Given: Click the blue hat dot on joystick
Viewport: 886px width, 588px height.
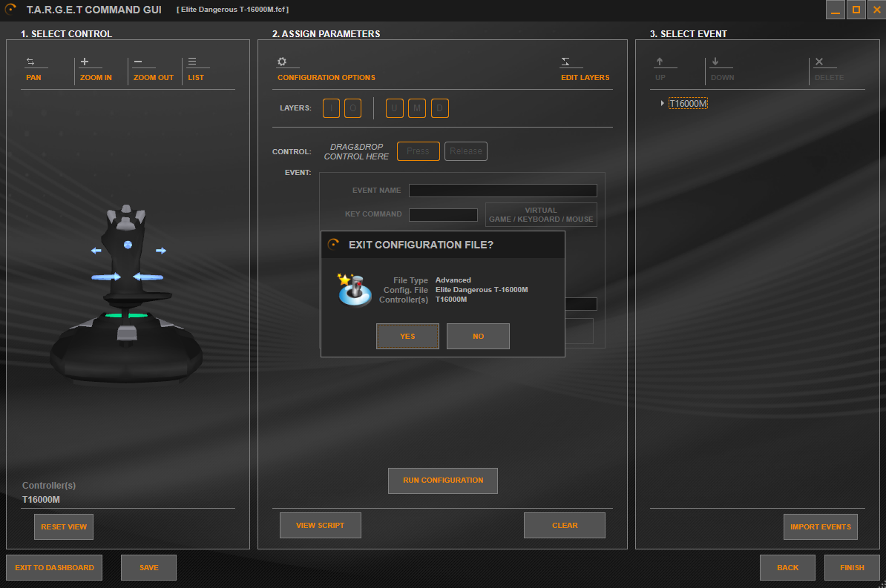Looking at the screenshot, I should tap(128, 245).
